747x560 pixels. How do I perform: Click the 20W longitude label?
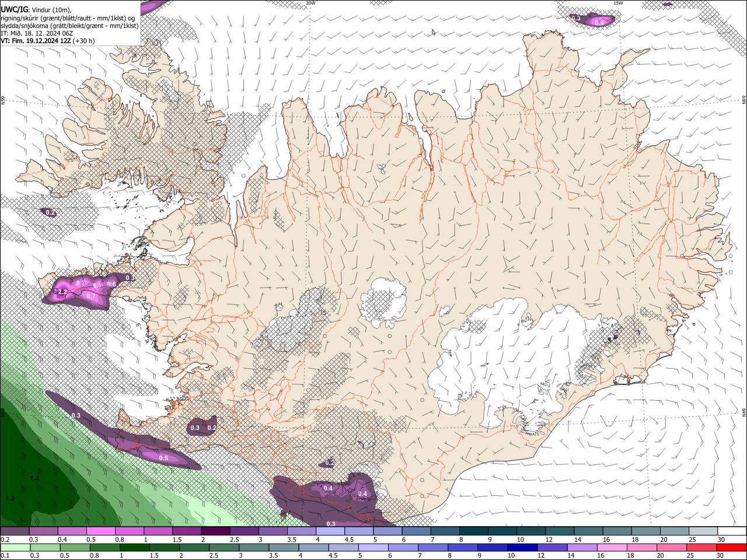pyautogui.click(x=310, y=3)
